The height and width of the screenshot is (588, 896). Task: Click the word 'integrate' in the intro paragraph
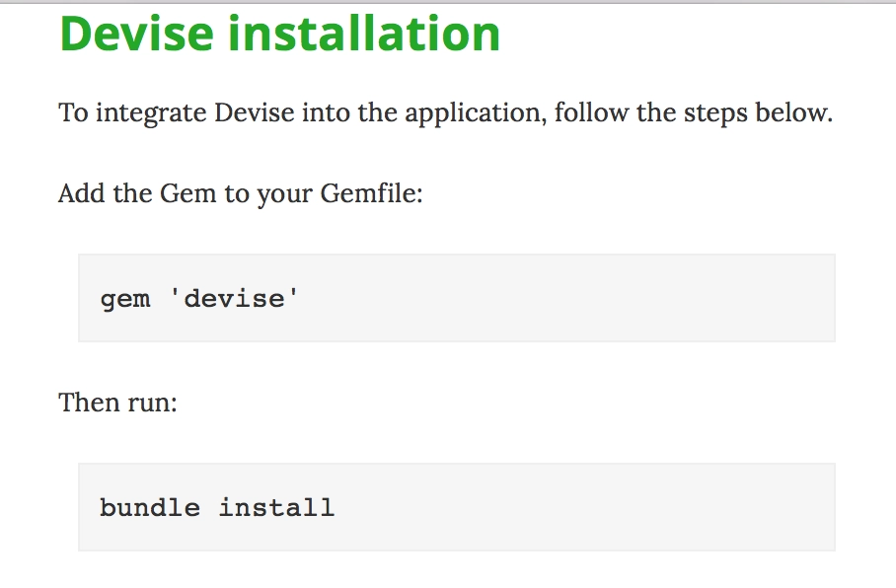pos(151,113)
